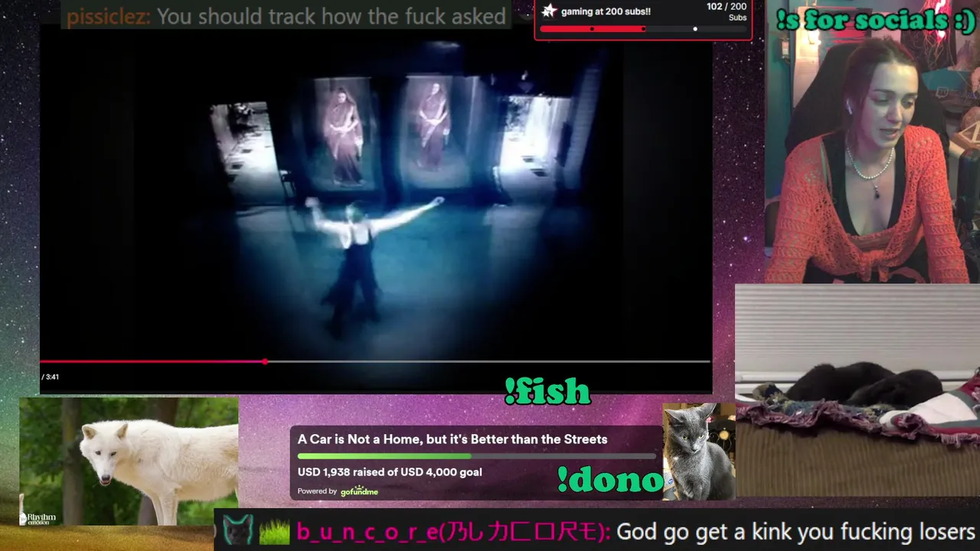The height and width of the screenshot is (551, 980).
Task: Click the green GoFundMe progress bar
Action: (476, 456)
